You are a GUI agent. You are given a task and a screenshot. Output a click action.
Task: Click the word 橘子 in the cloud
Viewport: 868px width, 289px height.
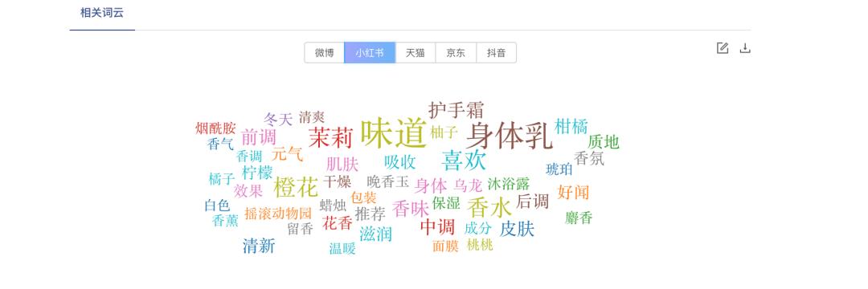(222, 179)
